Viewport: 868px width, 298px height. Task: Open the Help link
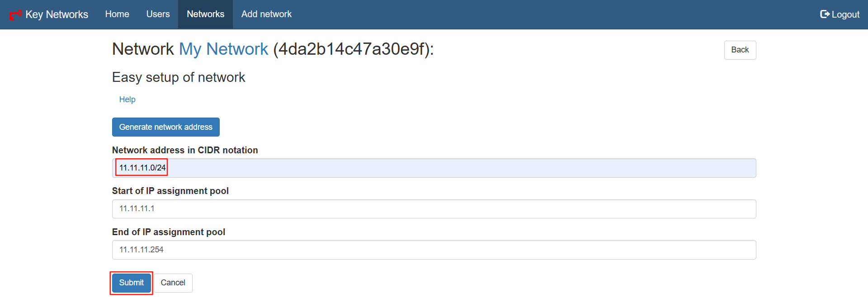127,99
